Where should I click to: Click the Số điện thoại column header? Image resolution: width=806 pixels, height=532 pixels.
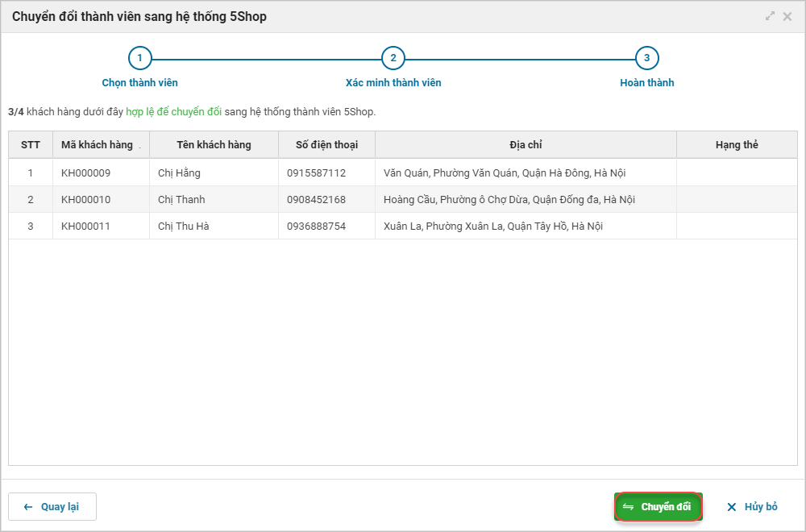point(326,145)
